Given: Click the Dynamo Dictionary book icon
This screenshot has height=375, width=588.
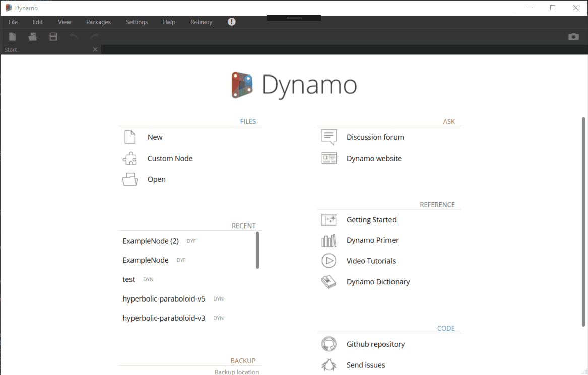Looking at the screenshot, I should [329, 282].
